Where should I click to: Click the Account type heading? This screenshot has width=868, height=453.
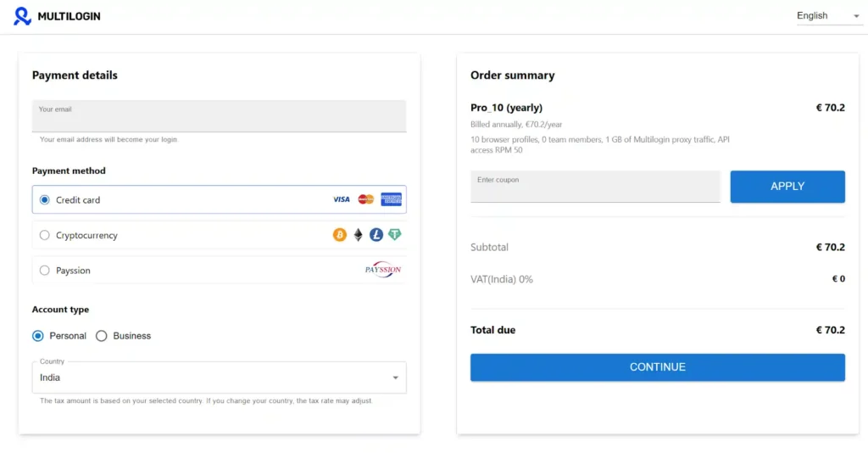[x=60, y=310]
